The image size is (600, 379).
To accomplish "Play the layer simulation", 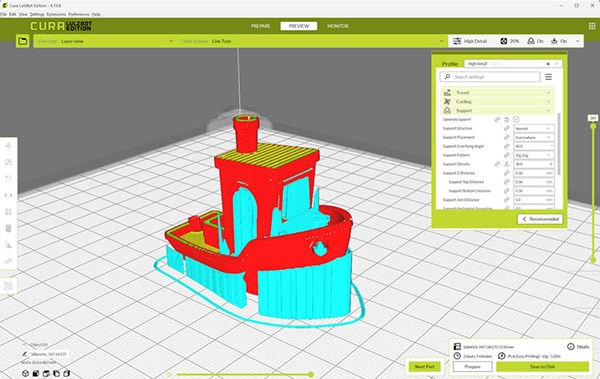I will click(x=169, y=374).
